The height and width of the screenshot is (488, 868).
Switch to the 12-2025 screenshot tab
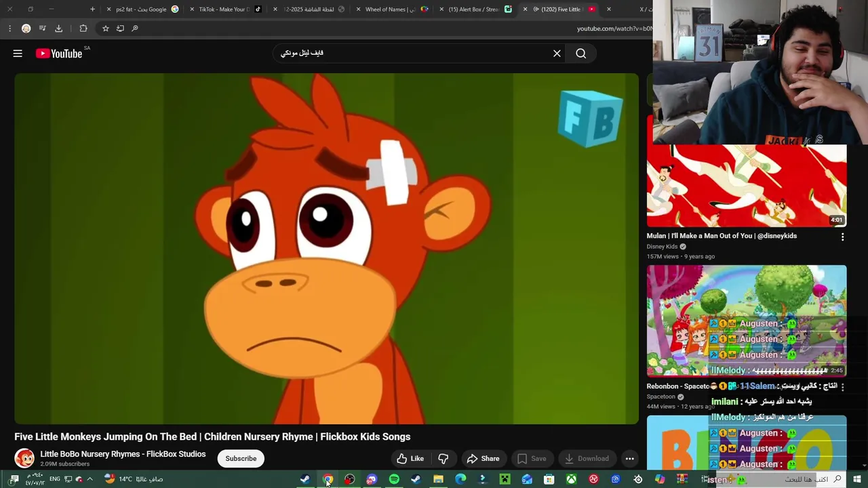309,9
